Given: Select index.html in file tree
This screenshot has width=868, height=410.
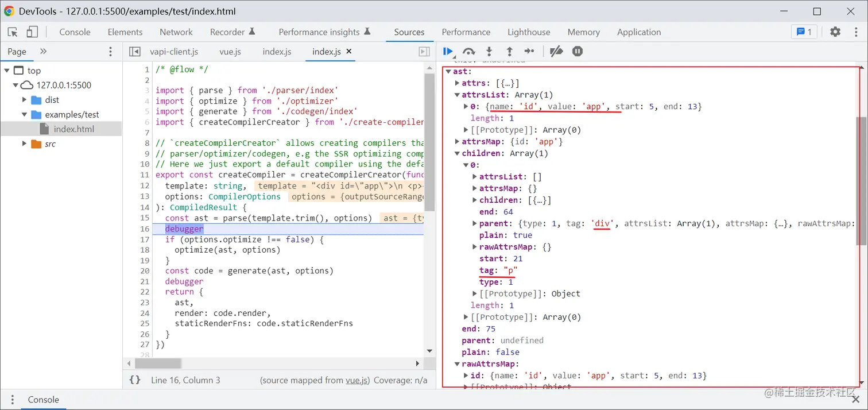Looking at the screenshot, I should coord(73,129).
